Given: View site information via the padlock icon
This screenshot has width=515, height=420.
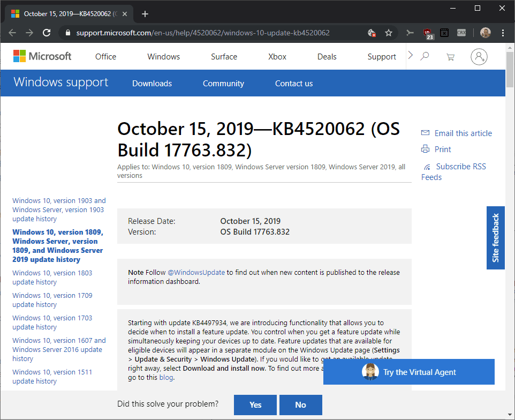Looking at the screenshot, I should coord(67,33).
